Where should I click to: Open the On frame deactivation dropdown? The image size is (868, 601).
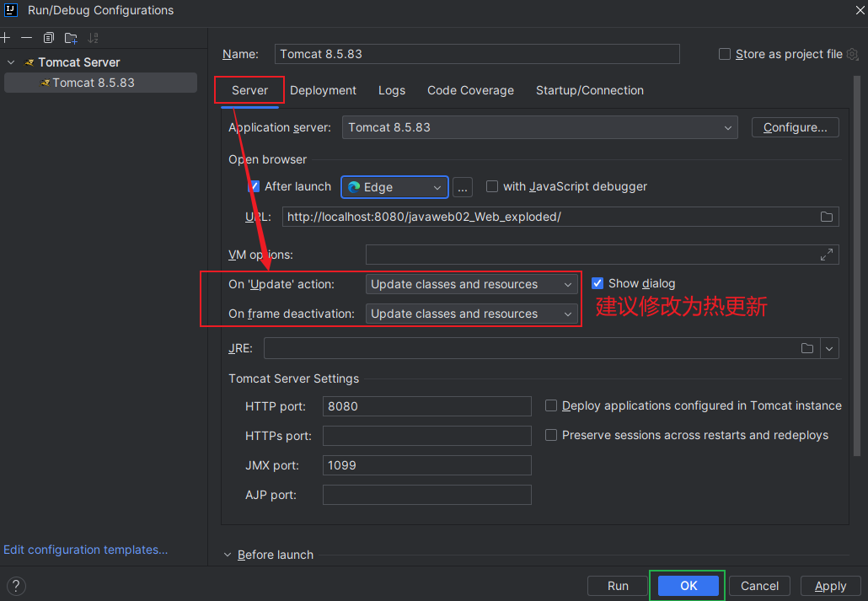[x=472, y=314]
